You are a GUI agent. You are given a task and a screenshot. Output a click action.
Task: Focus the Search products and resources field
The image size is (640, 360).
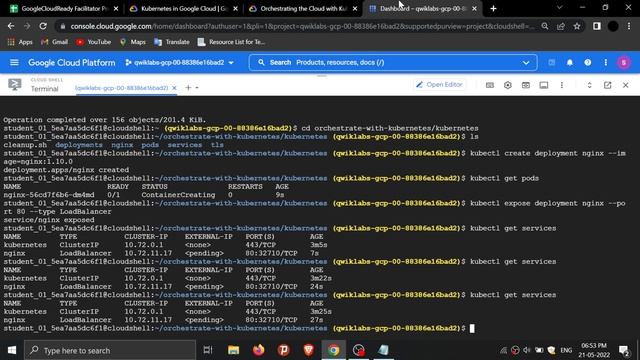click(393, 62)
